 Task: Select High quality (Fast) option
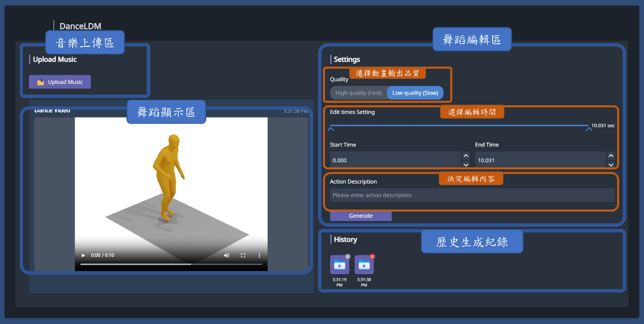pos(359,93)
